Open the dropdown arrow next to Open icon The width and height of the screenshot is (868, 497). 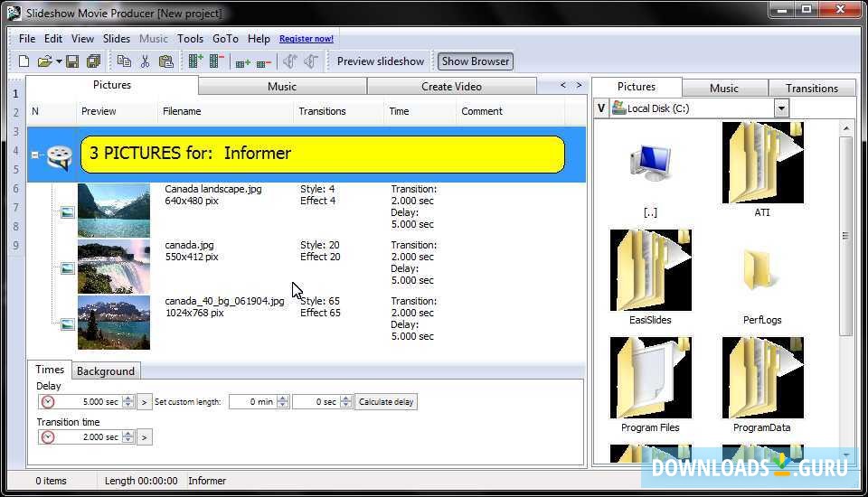tap(59, 61)
